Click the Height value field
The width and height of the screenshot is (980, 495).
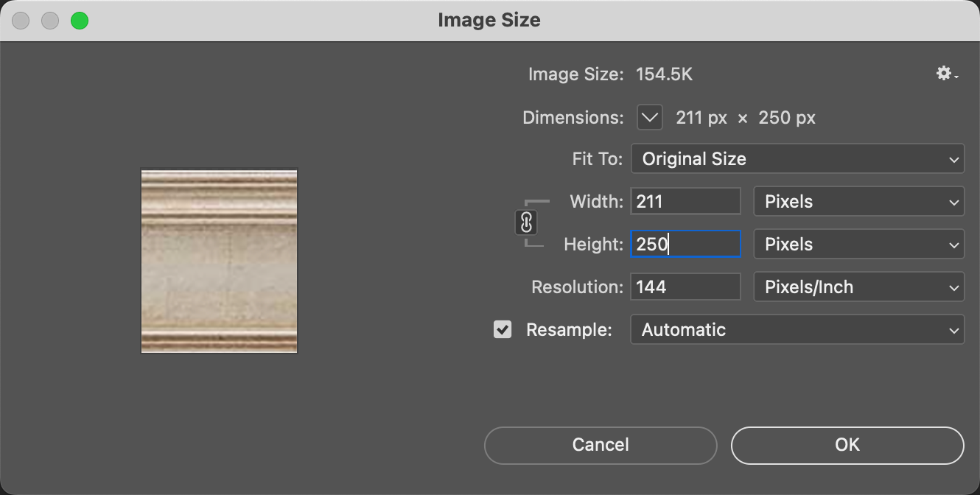[x=685, y=245]
